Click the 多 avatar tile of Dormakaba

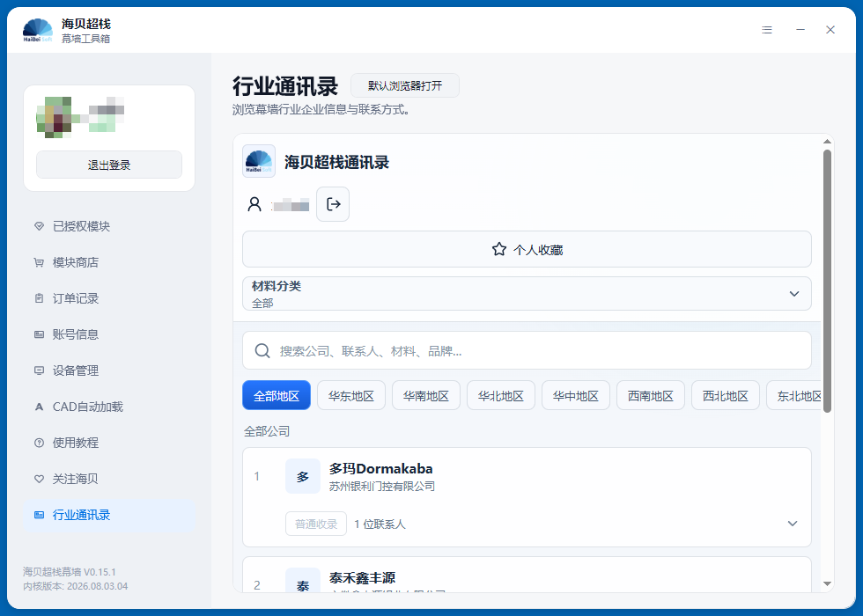click(303, 476)
